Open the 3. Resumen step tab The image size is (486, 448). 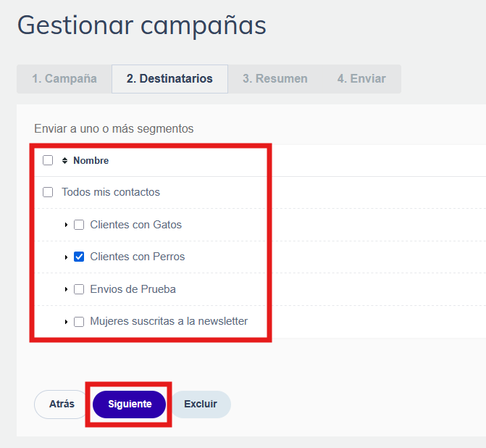(275, 79)
